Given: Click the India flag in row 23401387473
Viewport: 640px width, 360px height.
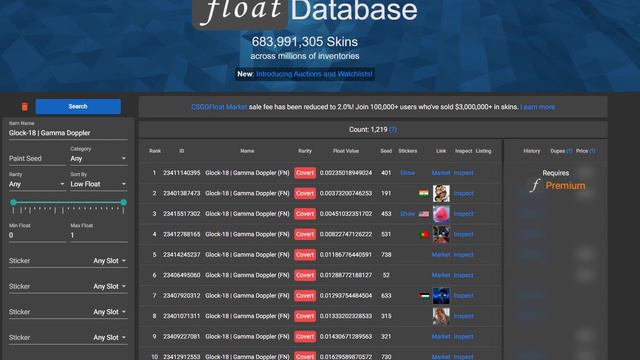Looking at the screenshot, I should (424, 193).
